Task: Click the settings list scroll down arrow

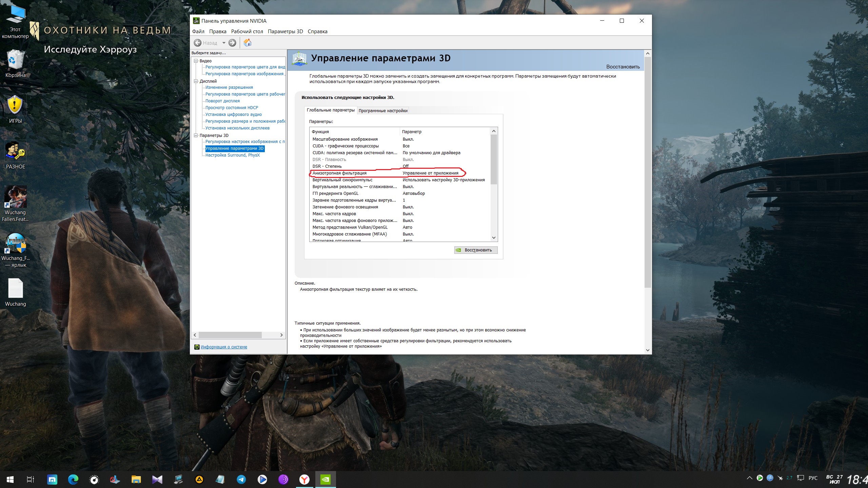Action: click(x=494, y=238)
